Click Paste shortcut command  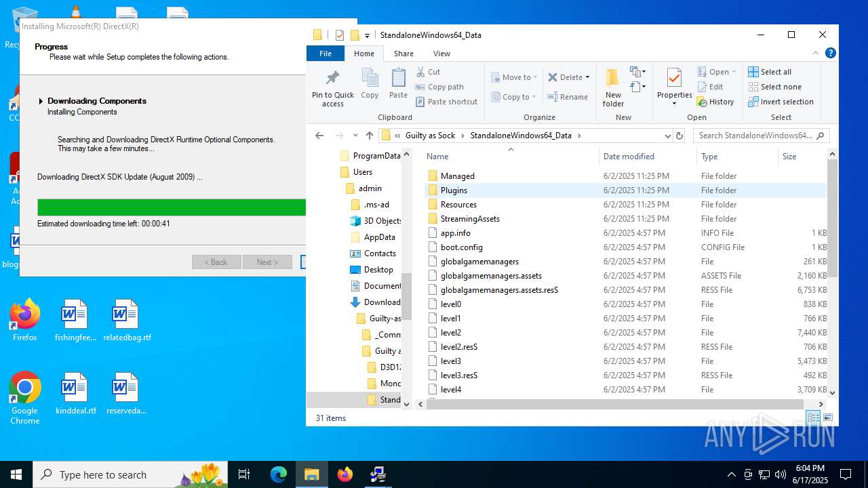(446, 102)
